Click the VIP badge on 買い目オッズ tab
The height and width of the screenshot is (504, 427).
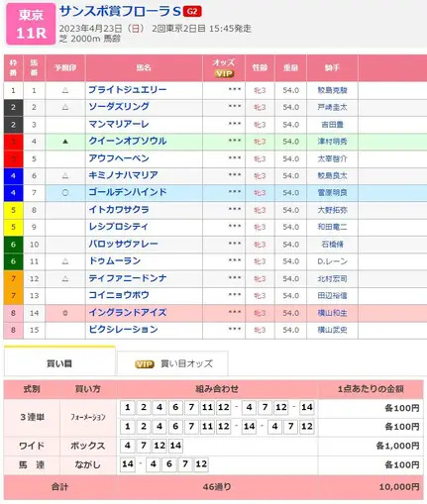[x=145, y=363]
